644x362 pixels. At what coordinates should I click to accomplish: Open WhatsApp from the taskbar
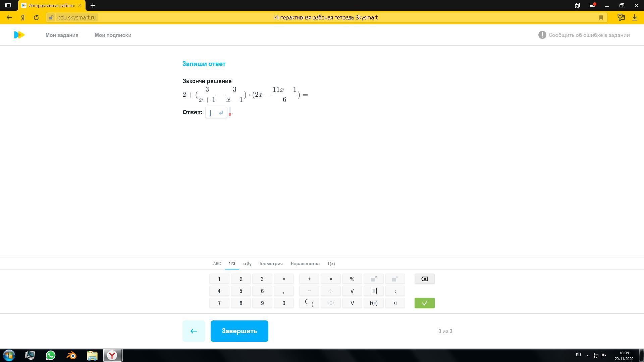[51, 355]
